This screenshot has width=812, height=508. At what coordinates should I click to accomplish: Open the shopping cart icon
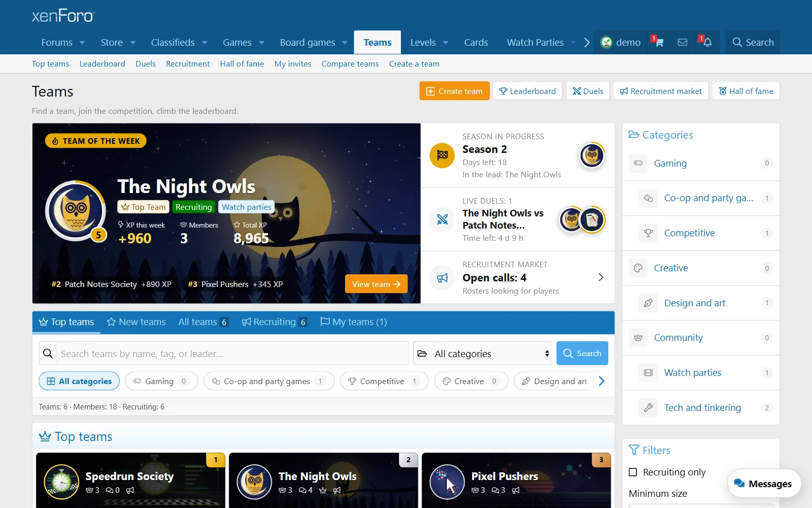tap(659, 43)
